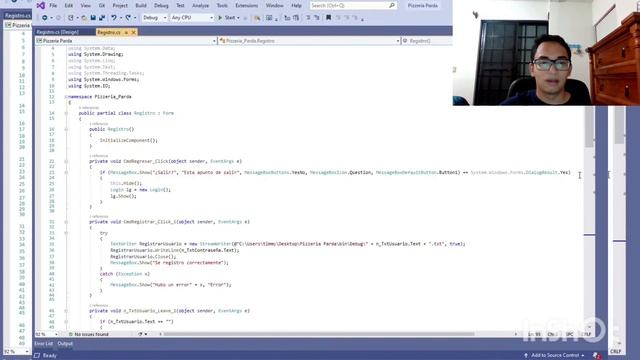Open the Any CPU platform dropdown
Image resolution: width=640 pixels, height=360 pixels.
point(192,18)
